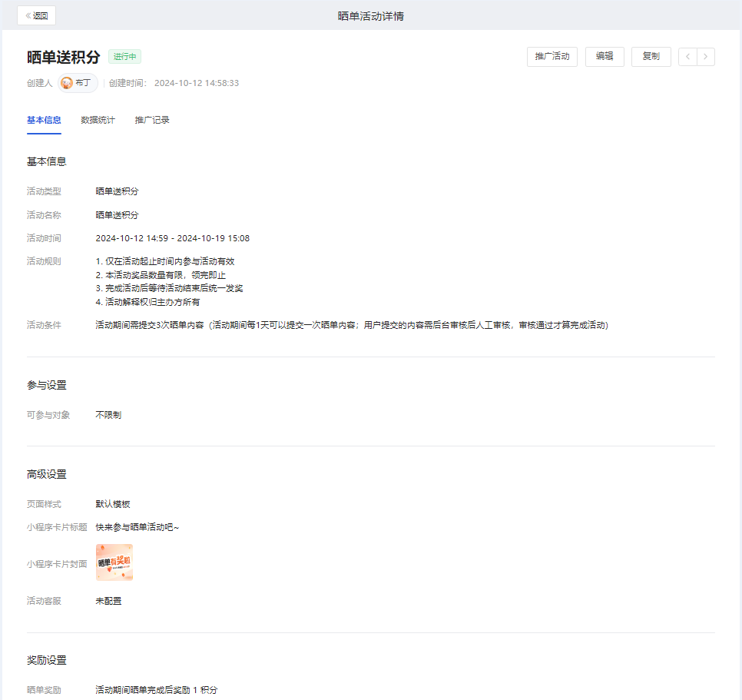
Task: Click card title 快来参与晒单活动吧~
Action: pos(137,527)
